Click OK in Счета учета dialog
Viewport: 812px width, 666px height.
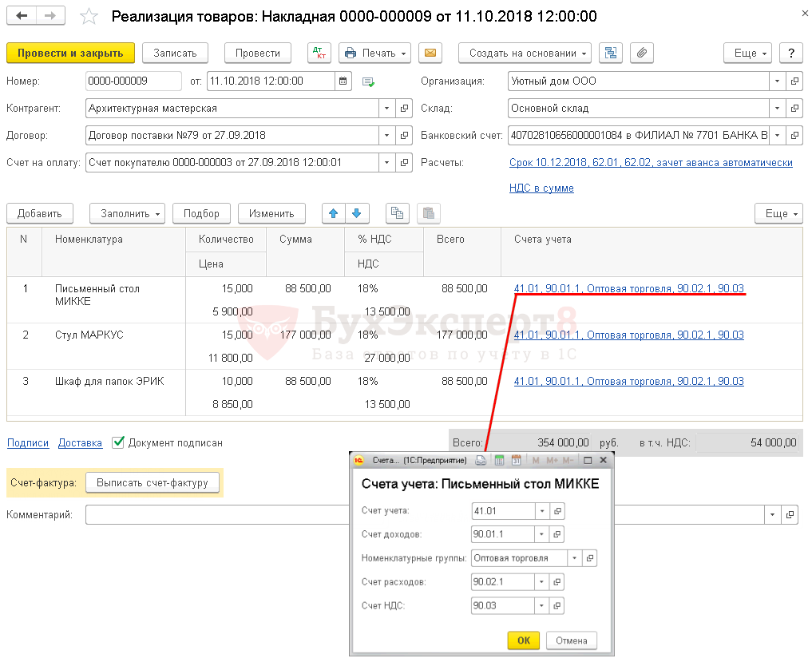coord(523,640)
